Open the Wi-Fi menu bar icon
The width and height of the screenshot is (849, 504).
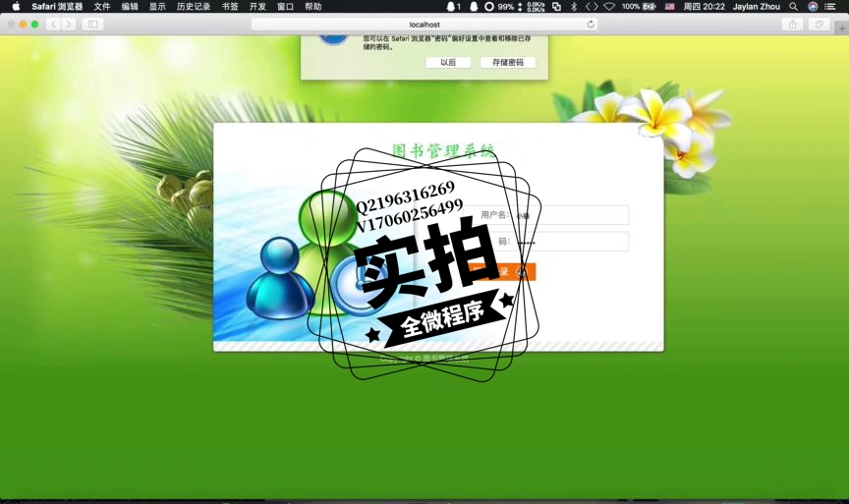coord(609,7)
